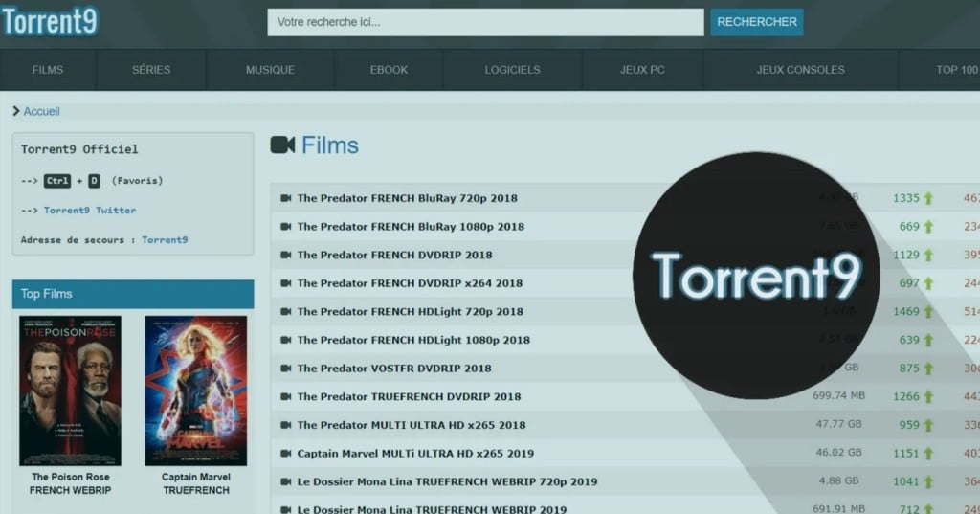Open The Predator FRENCH HDLight 720p 2018

pos(410,311)
